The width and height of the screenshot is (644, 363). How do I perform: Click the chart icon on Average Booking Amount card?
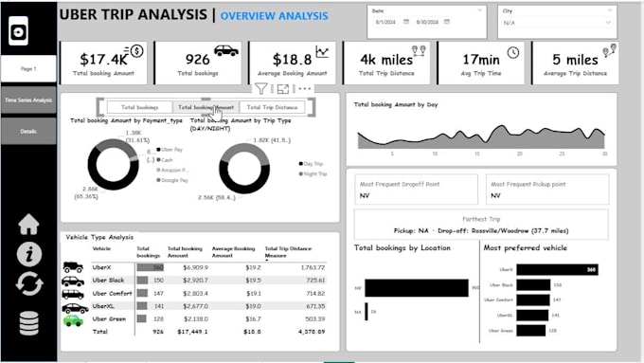point(322,52)
